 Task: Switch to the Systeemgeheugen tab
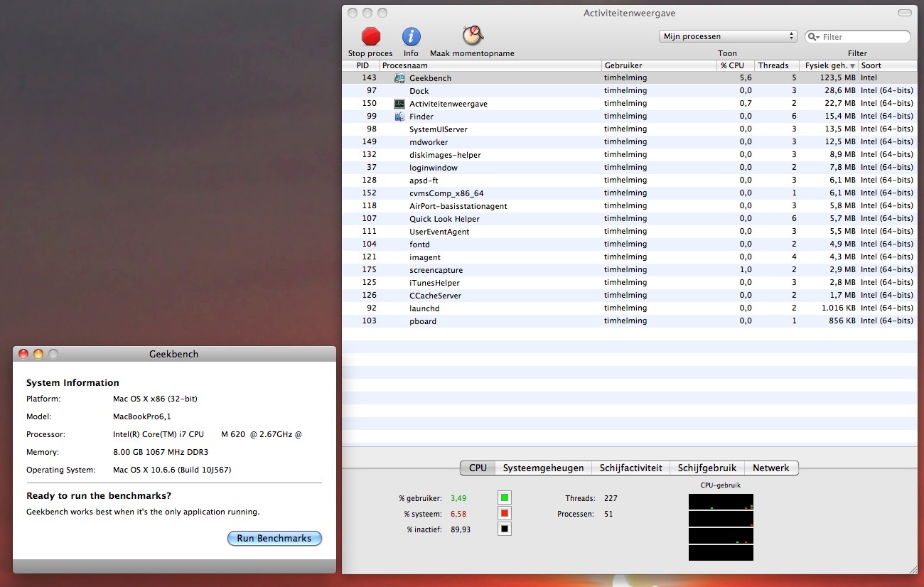click(x=543, y=468)
